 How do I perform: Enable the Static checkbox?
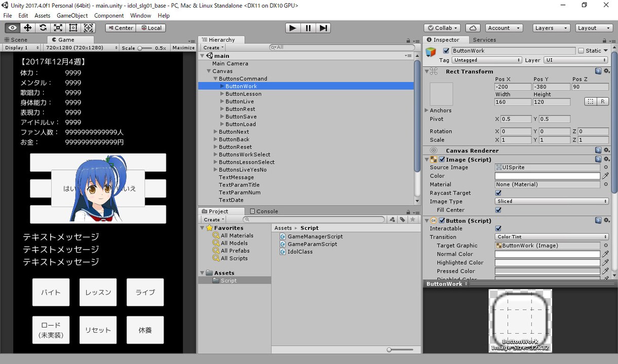tap(581, 51)
